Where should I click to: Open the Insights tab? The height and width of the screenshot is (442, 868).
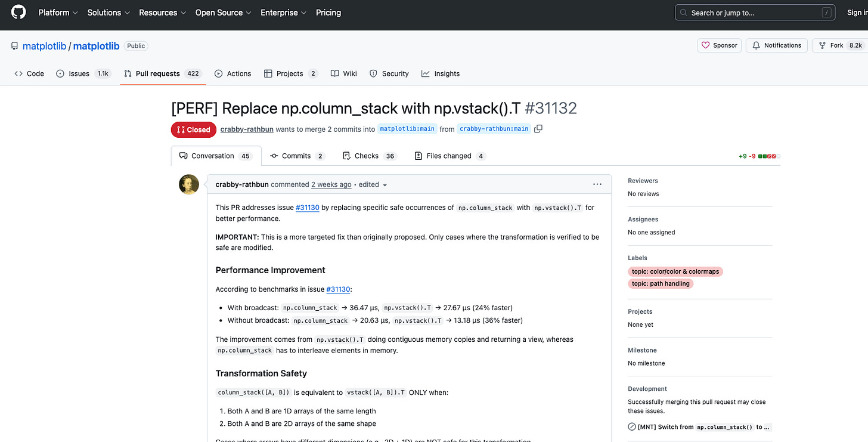point(441,73)
